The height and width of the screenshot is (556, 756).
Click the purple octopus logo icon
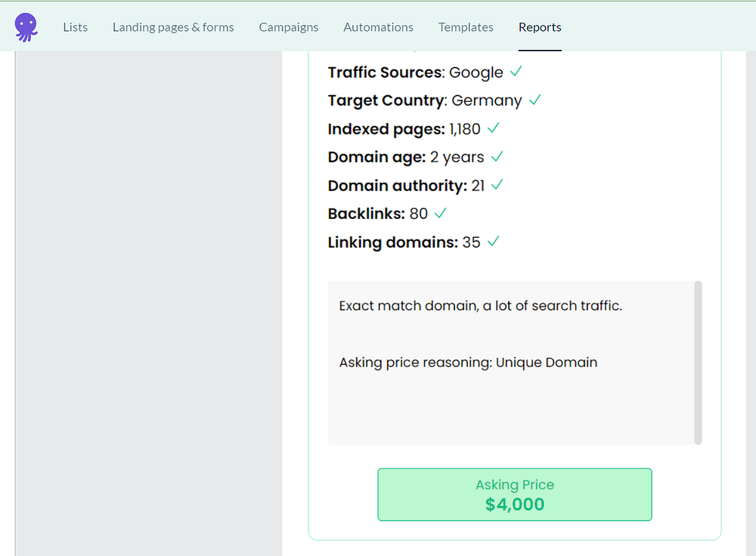[x=26, y=27]
